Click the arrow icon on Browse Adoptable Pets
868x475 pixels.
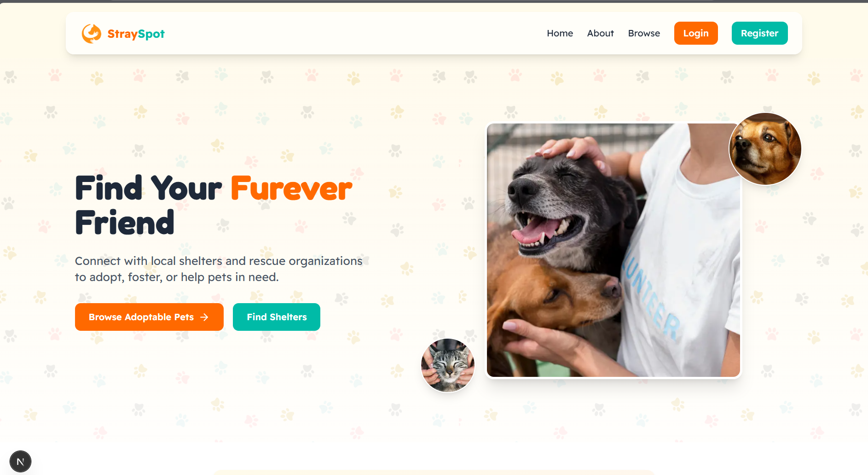pyautogui.click(x=204, y=317)
